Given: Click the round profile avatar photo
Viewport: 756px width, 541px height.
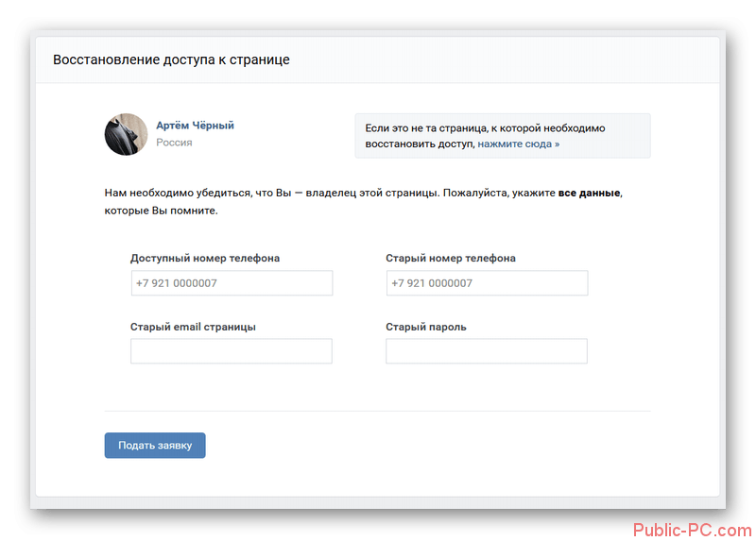Looking at the screenshot, I should (126, 134).
